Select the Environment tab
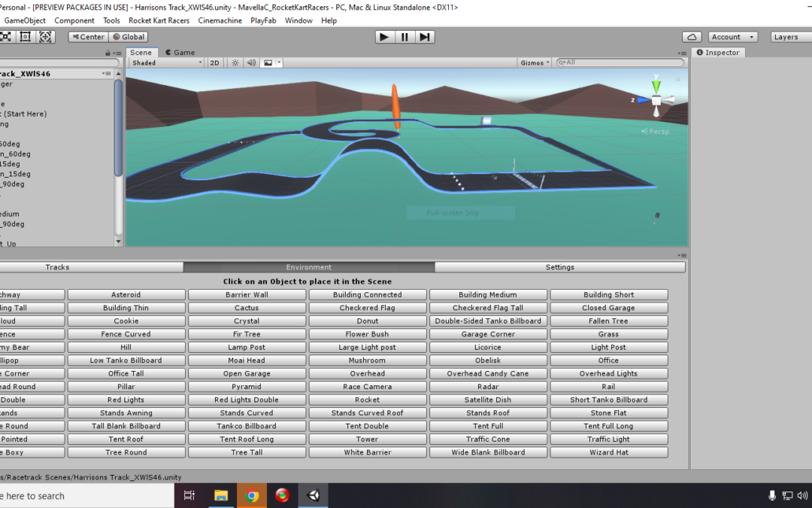 tap(309, 267)
